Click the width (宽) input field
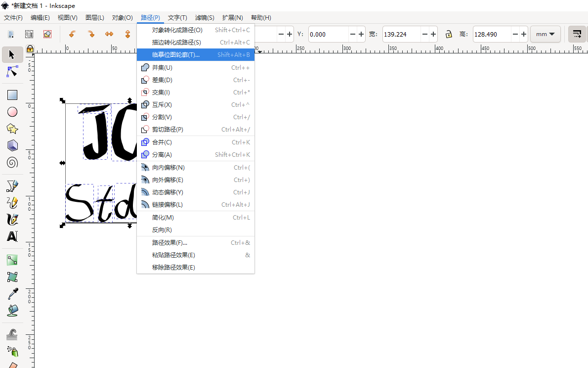 click(x=401, y=34)
